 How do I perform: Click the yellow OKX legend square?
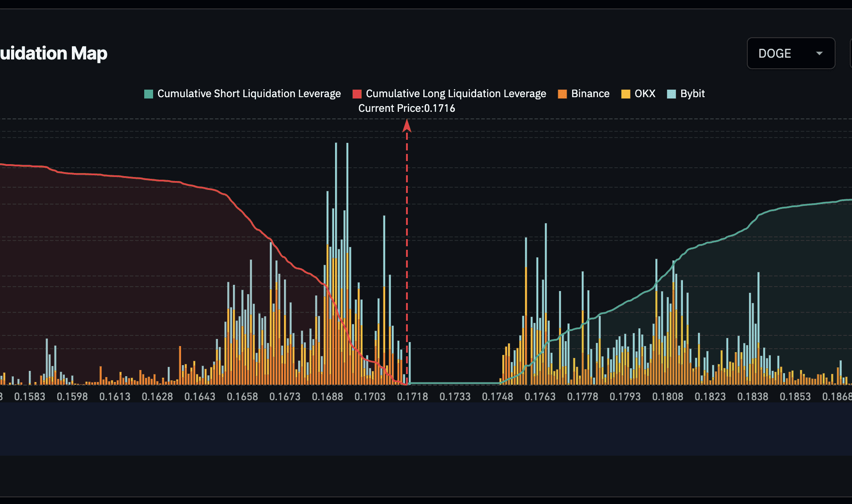tap(625, 94)
